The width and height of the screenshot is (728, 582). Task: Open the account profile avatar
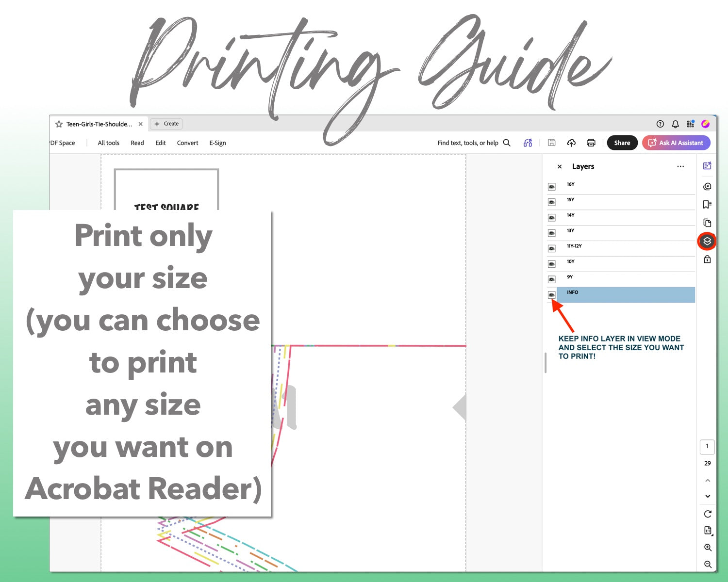point(705,124)
